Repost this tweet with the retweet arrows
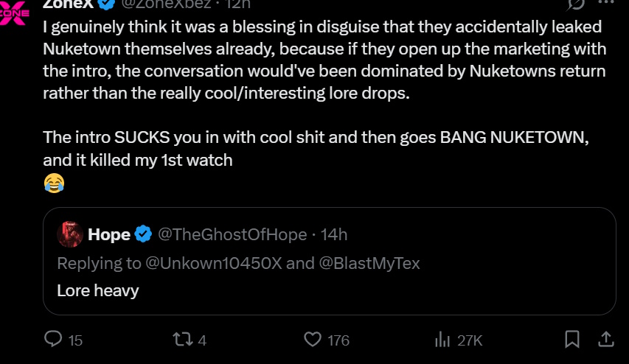This screenshot has height=364, width=629. point(183,339)
